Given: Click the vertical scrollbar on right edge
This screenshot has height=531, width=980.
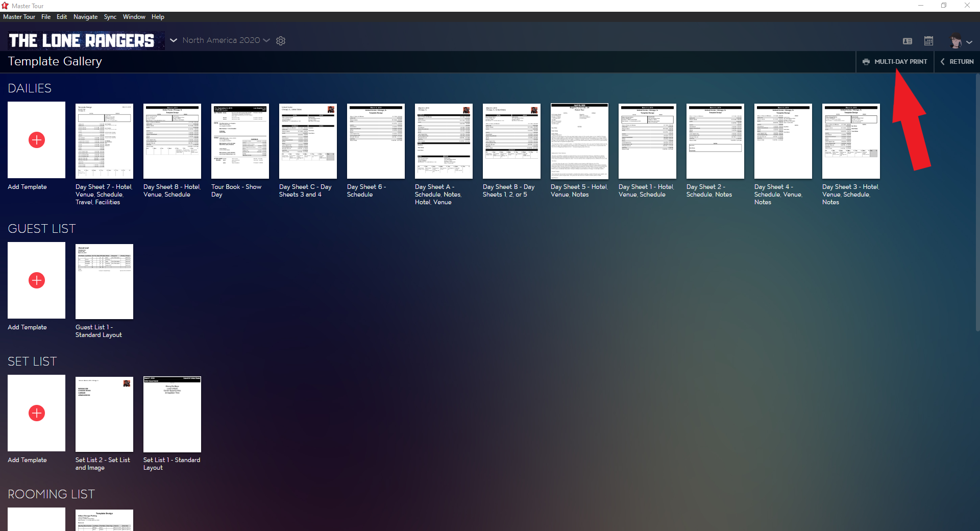Looking at the screenshot, I should pyautogui.click(x=977, y=203).
